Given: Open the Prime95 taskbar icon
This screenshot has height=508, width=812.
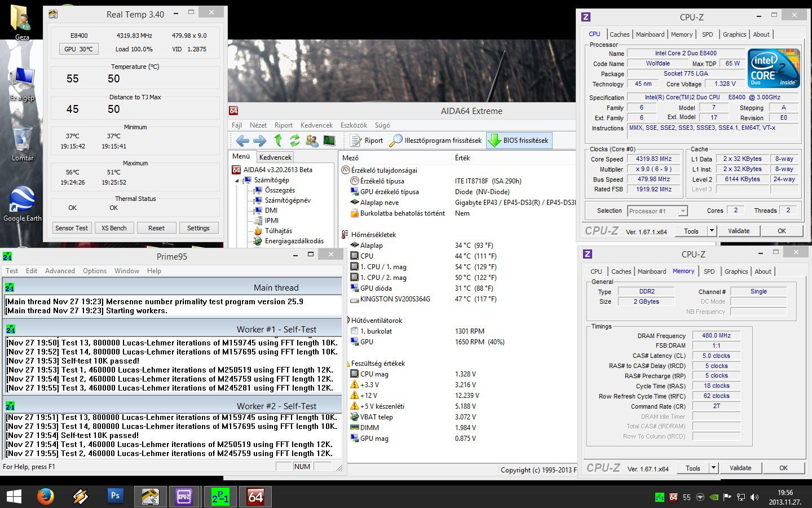Looking at the screenshot, I should (x=220, y=496).
